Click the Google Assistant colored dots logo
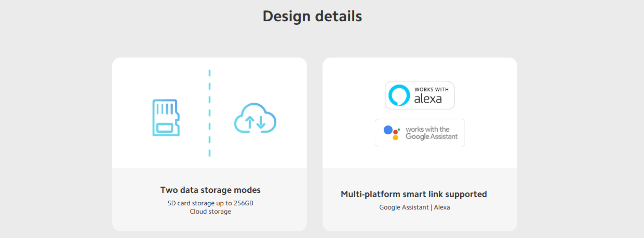 (391, 133)
